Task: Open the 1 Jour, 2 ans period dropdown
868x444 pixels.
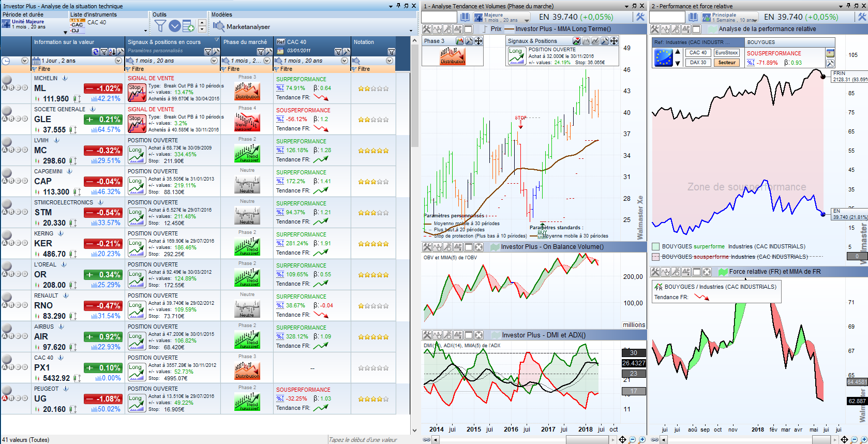Action: [118, 61]
